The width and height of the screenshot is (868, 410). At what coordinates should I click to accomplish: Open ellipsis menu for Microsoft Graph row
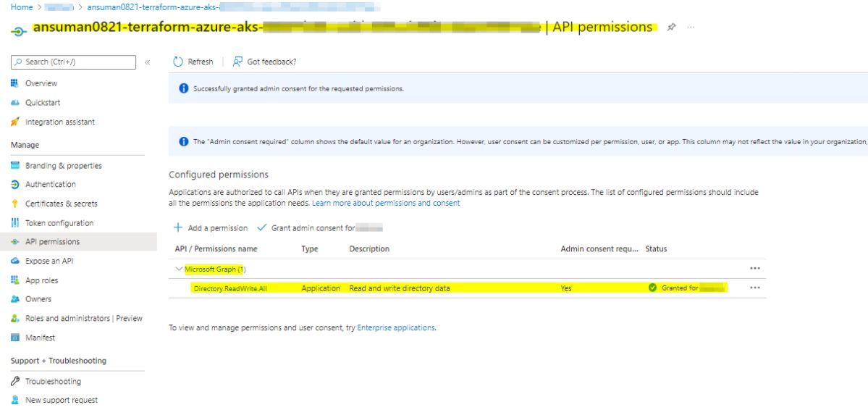point(754,268)
